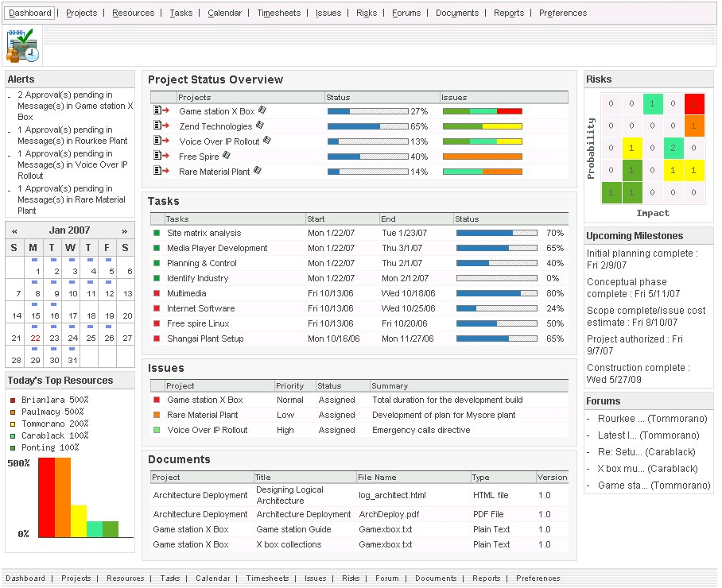Viewport: 722px width, 588px height.
Task: Open the Game station X Box row arrow icon
Action: (161, 110)
